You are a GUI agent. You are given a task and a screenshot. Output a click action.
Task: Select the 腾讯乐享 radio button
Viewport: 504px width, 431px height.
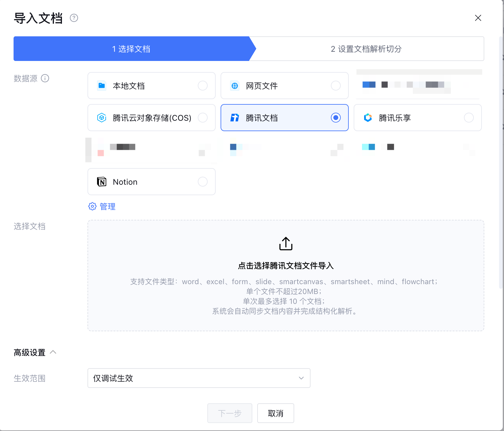[469, 118]
